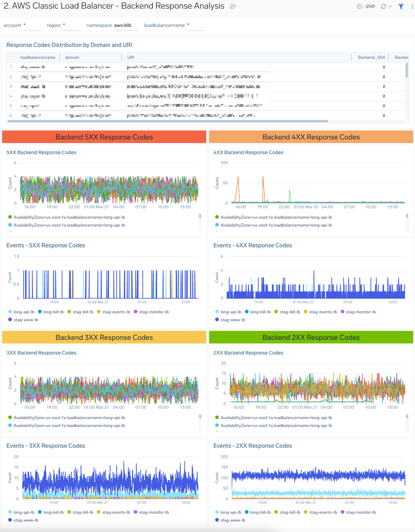This screenshot has width=415, height=532.
Task: Select the Backend 2XX Response Codes panel header
Action: 311,337
